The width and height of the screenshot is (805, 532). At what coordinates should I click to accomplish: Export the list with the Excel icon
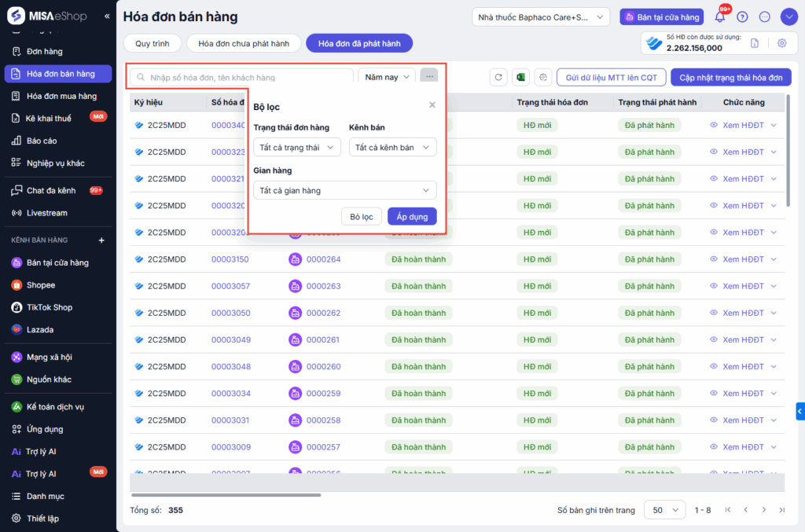(x=520, y=77)
